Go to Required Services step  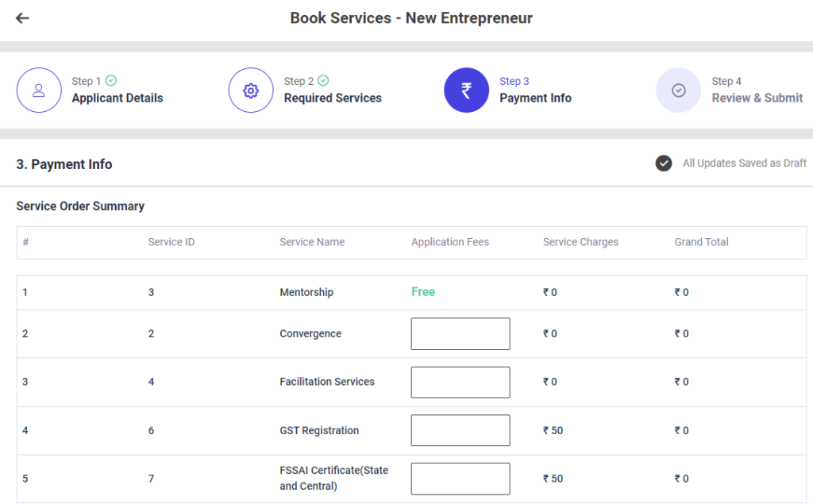(x=333, y=98)
